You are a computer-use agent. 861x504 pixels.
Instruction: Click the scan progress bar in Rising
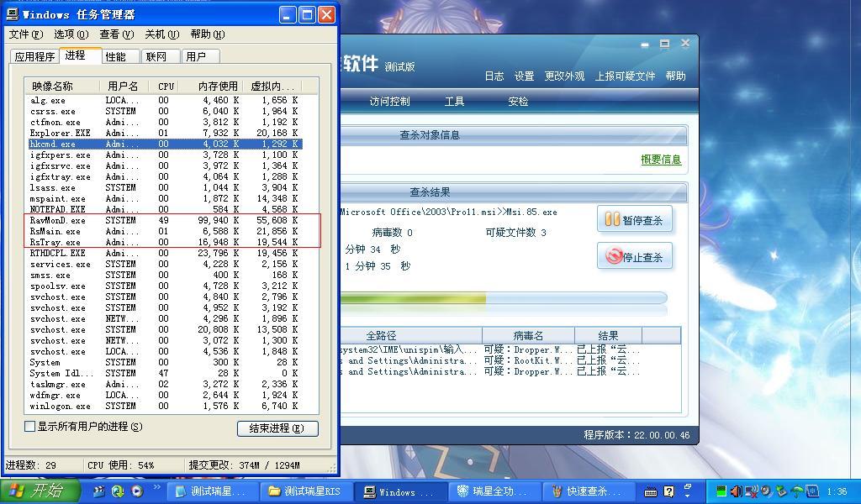[x=504, y=298]
